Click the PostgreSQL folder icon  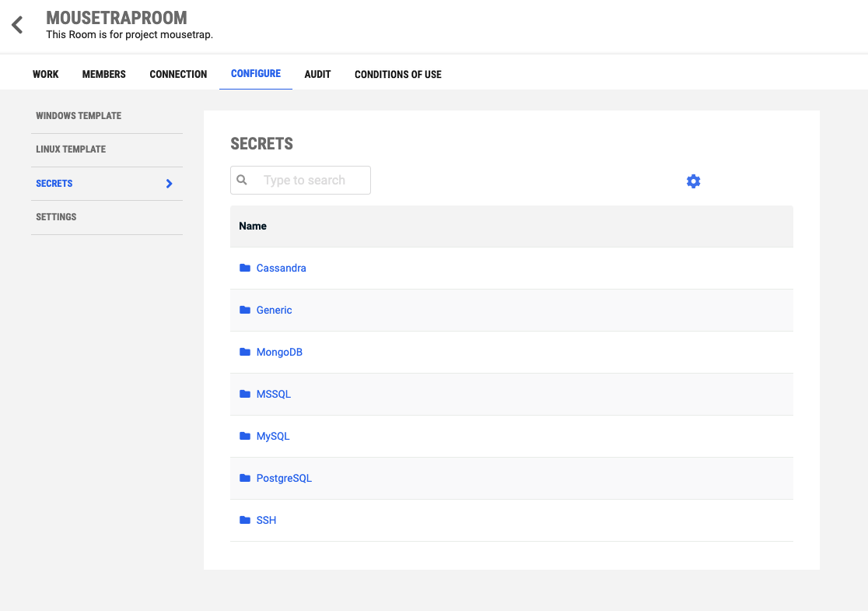point(245,477)
